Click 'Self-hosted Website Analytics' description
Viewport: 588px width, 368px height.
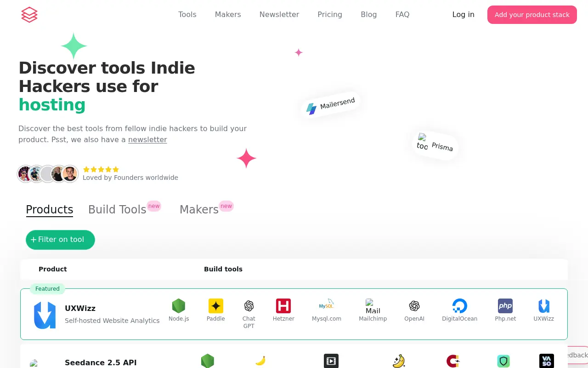pos(112,321)
